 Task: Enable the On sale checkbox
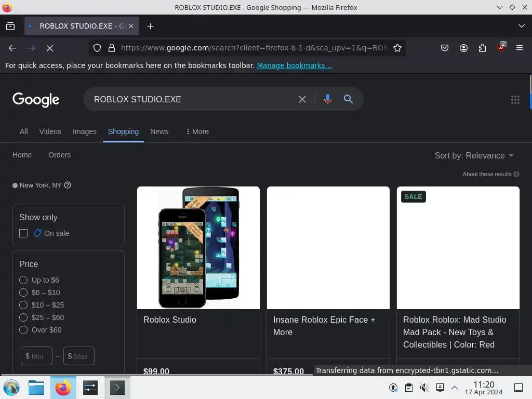click(23, 233)
